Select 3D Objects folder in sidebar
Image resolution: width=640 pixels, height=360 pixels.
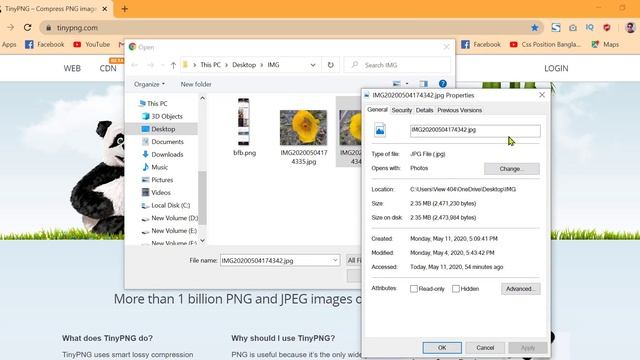click(162, 116)
